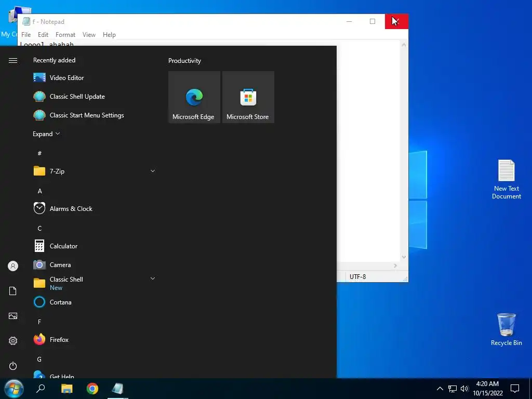Screen dimensions: 532x399
Task: Minimize the Notepad window
Action: [x=349, y=21]
